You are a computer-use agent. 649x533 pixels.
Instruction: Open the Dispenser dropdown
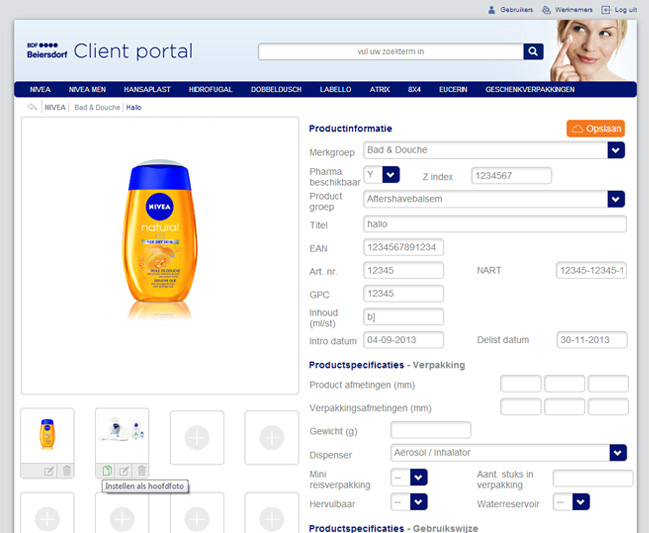click(618, 453)
